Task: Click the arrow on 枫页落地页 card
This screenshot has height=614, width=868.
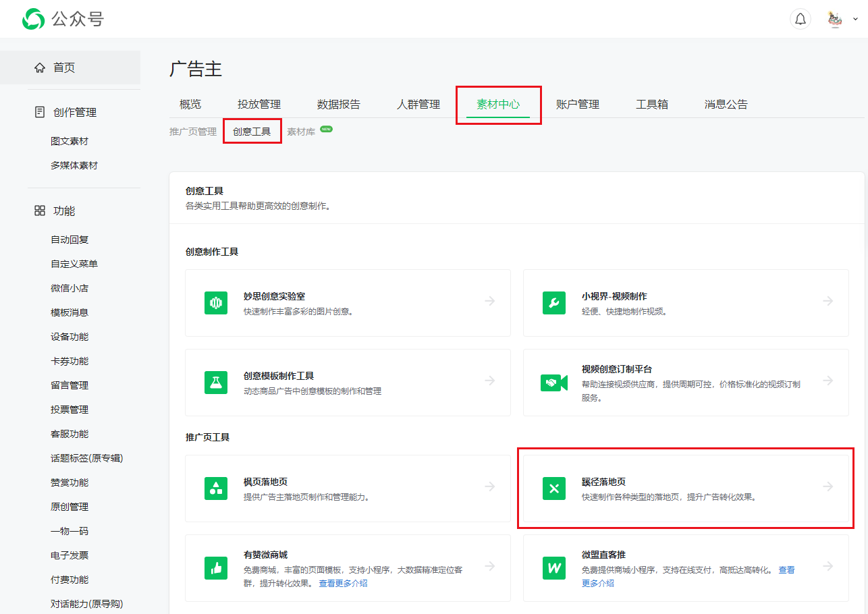Action: pos(490,486)
